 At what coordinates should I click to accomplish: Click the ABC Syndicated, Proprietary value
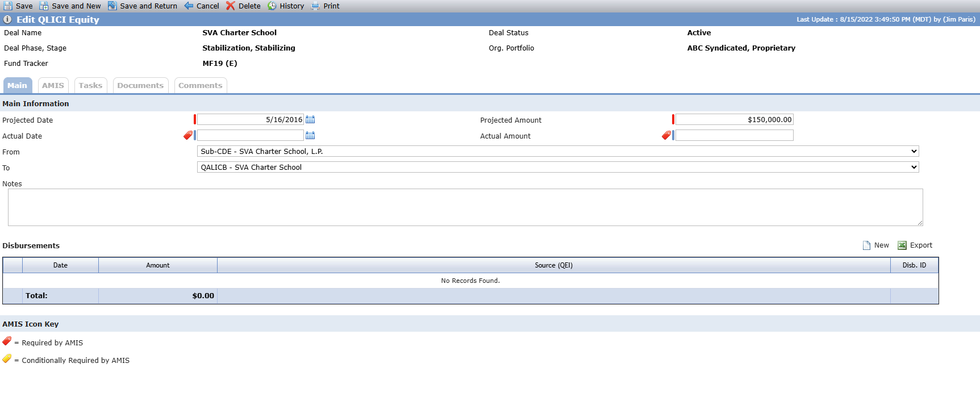pos(741,48)
